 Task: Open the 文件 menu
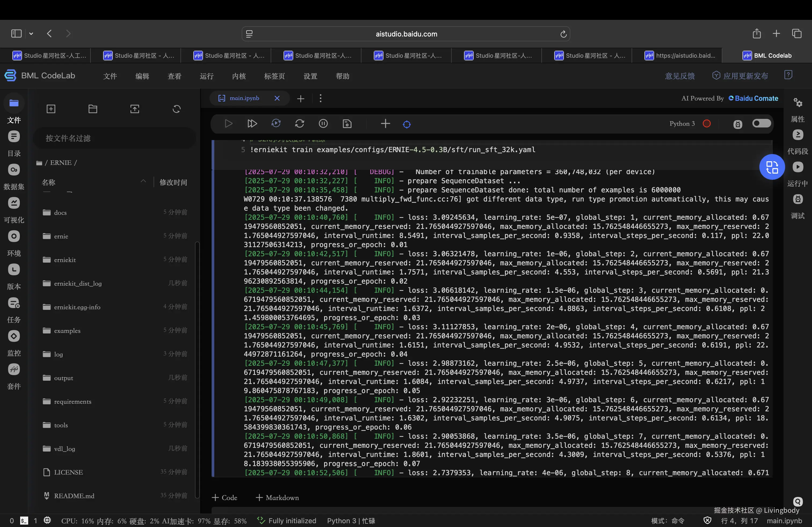[110, 76]
